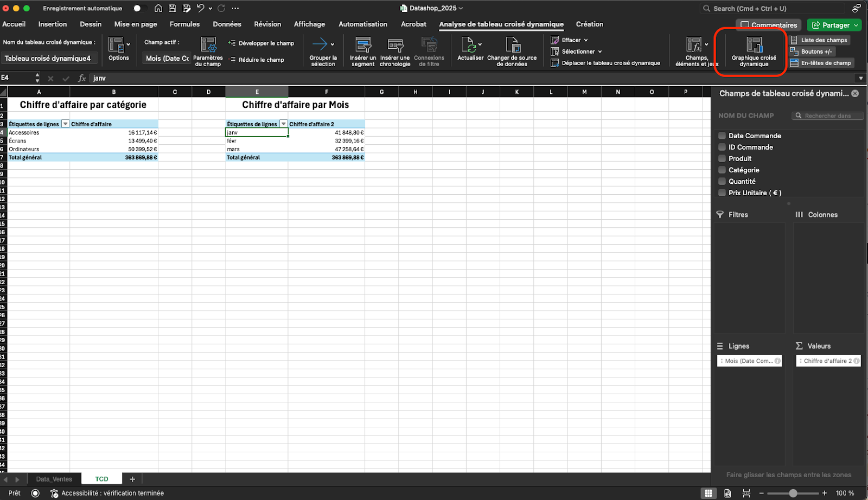Click the Rechercher dans field search box
Image resolution: width=868 pixels, height=500 pixels.
click(x=827, y=116)
